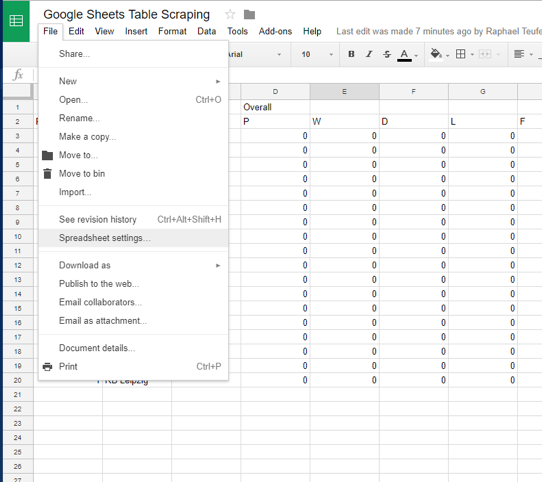Expand the text color dropdown arrow

tap(416, 55)
